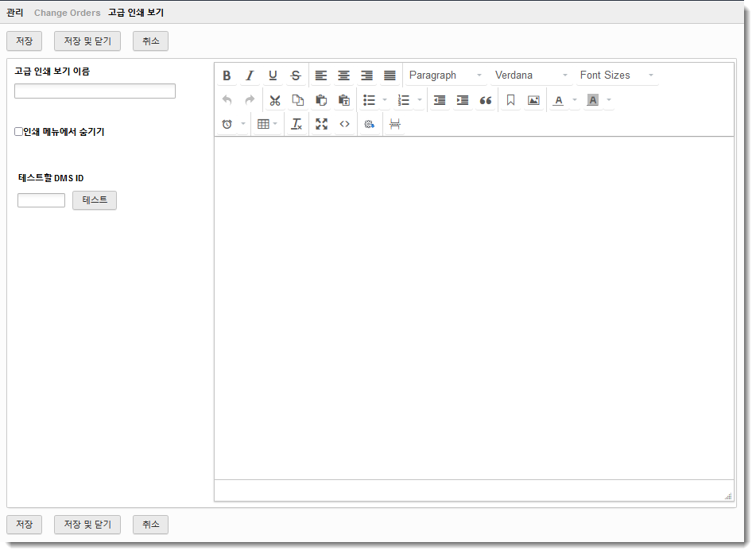Viewport: 756px width, 554px height.
Task: Grab the editor resize handle
Action: tap(728, 496)
